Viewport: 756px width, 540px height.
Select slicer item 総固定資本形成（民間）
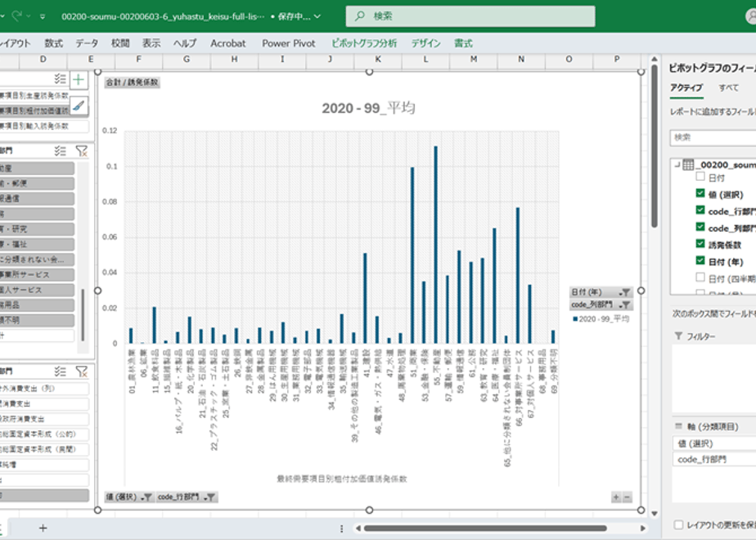(44, 450)
